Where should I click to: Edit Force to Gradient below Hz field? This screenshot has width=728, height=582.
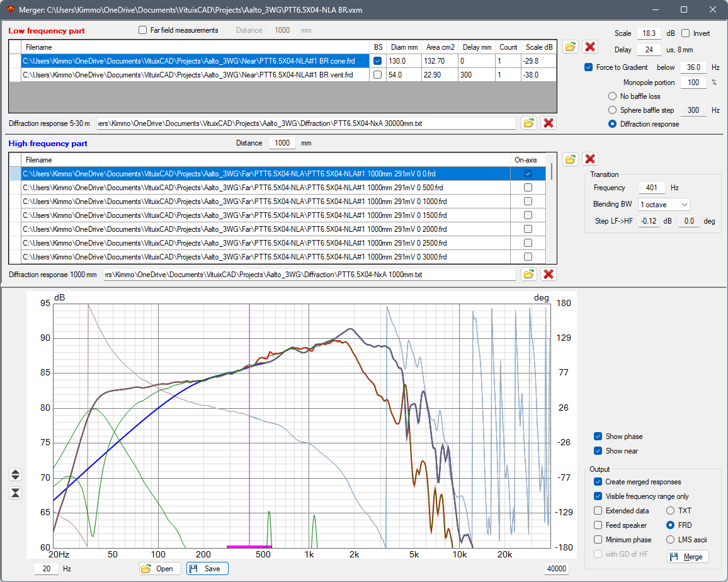click(693, 67)
